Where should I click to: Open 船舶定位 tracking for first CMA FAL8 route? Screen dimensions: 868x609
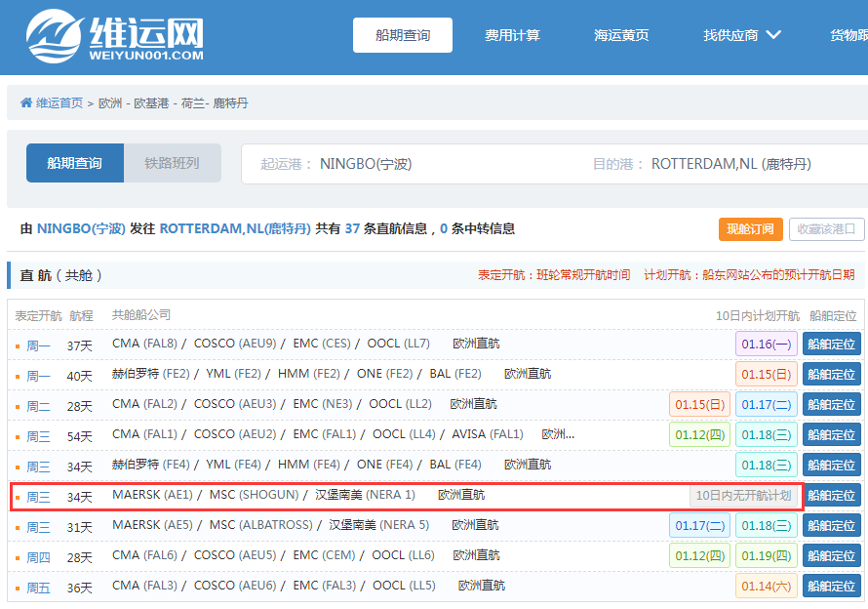pos(831,344)
